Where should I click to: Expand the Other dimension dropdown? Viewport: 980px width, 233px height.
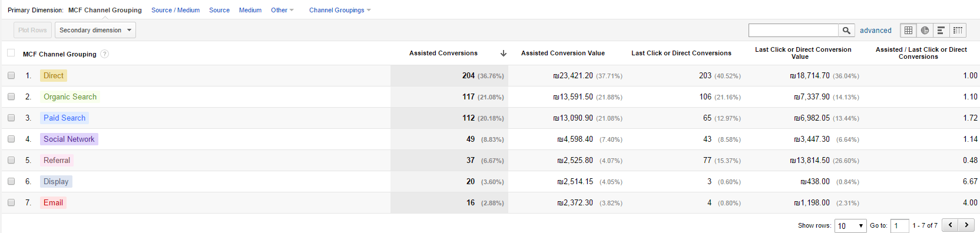click(282, 10)
